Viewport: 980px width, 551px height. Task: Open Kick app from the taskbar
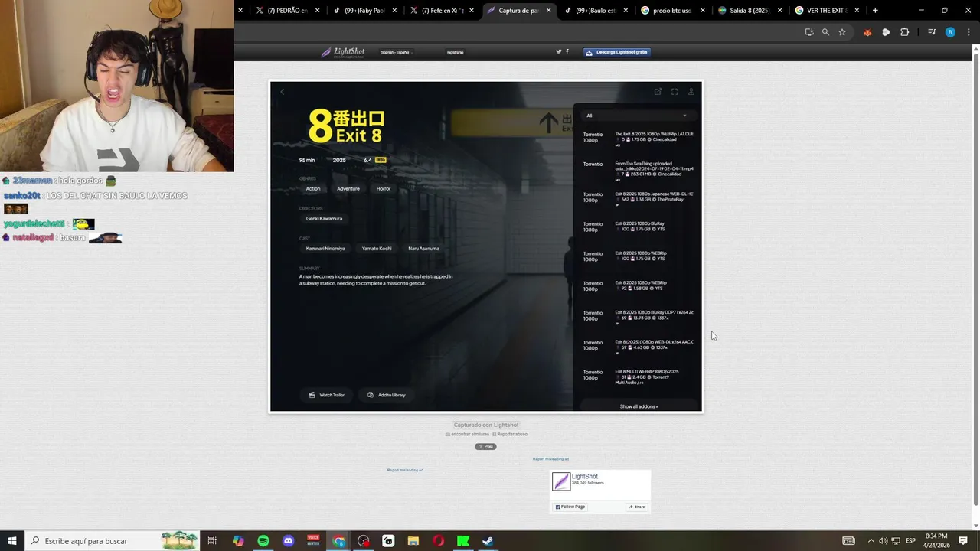[463, 541]
